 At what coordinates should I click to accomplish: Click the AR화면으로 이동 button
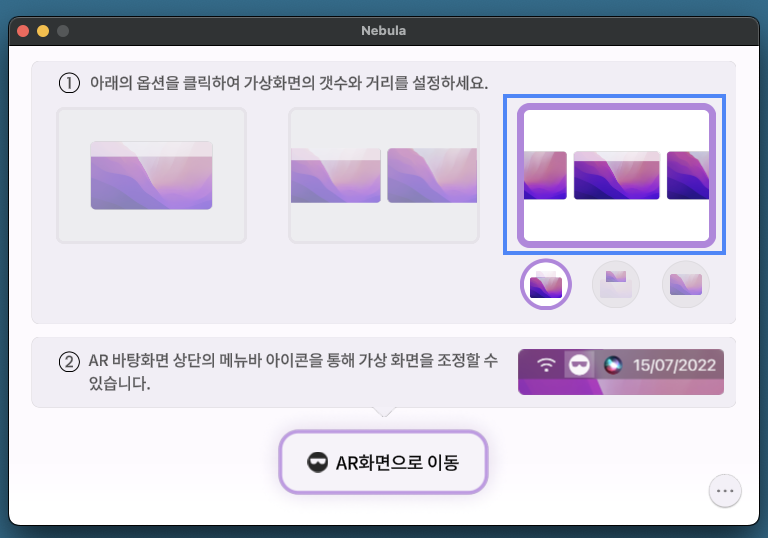[384, 462]
